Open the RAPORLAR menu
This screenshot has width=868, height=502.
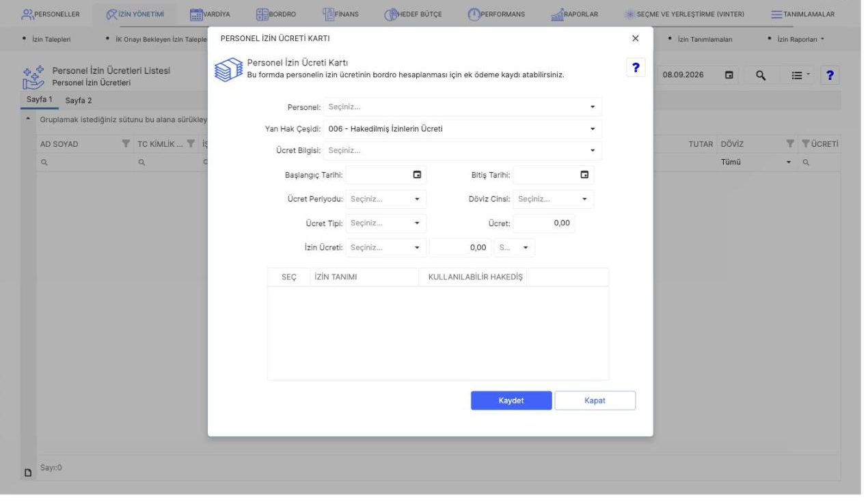575,14
